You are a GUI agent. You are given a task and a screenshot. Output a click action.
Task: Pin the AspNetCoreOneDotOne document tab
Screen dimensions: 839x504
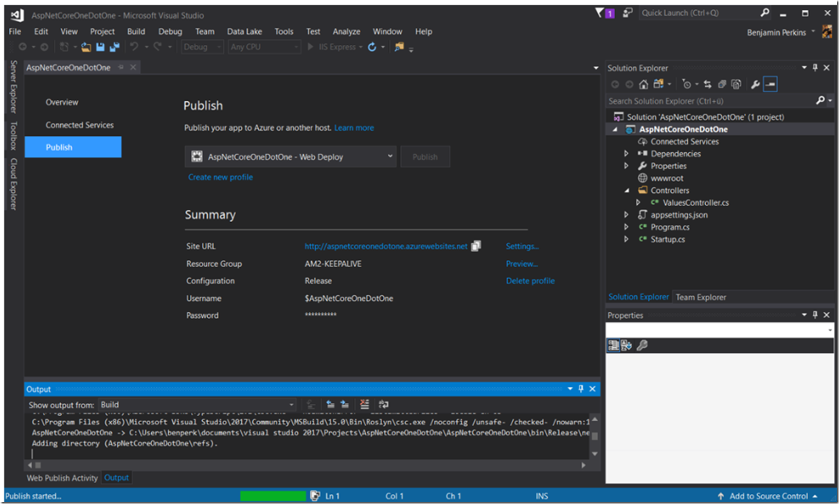point(121,67)
